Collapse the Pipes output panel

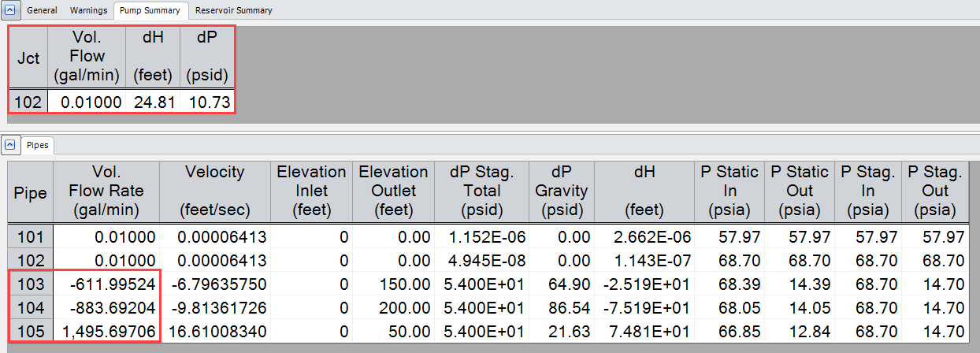click(x=9, y=145)
